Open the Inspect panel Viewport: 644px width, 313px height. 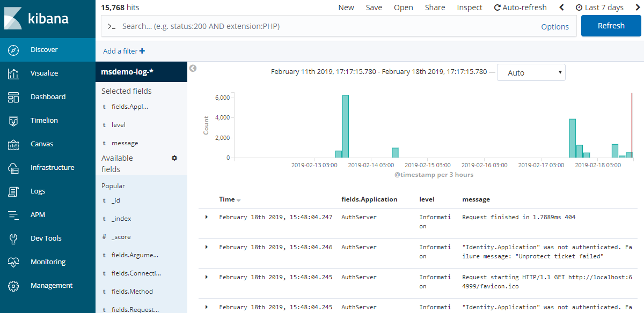(x=470, y=7)
